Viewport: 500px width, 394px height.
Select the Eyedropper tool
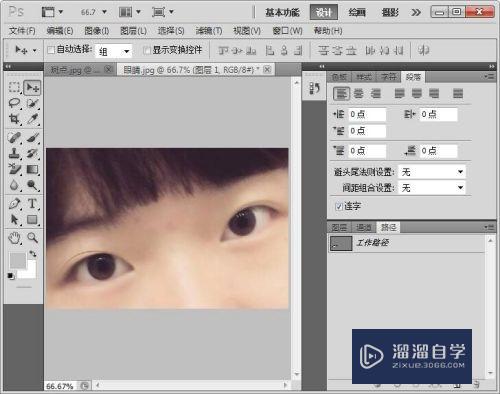click(32, 119)
